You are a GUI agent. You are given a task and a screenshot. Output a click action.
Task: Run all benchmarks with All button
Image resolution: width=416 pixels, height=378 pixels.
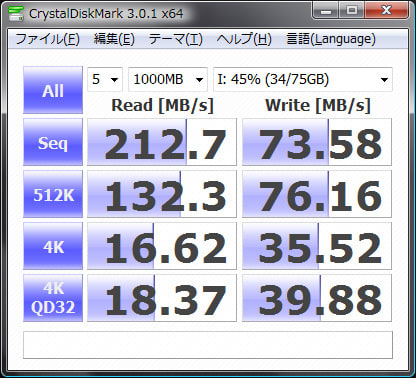tap(53, 90)
